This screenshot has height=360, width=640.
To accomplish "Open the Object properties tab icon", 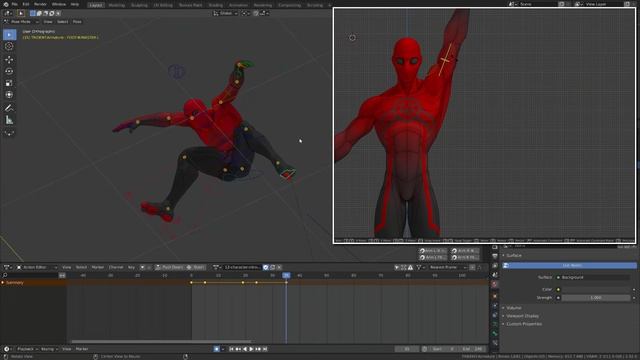I will click(x=495, y=296).
